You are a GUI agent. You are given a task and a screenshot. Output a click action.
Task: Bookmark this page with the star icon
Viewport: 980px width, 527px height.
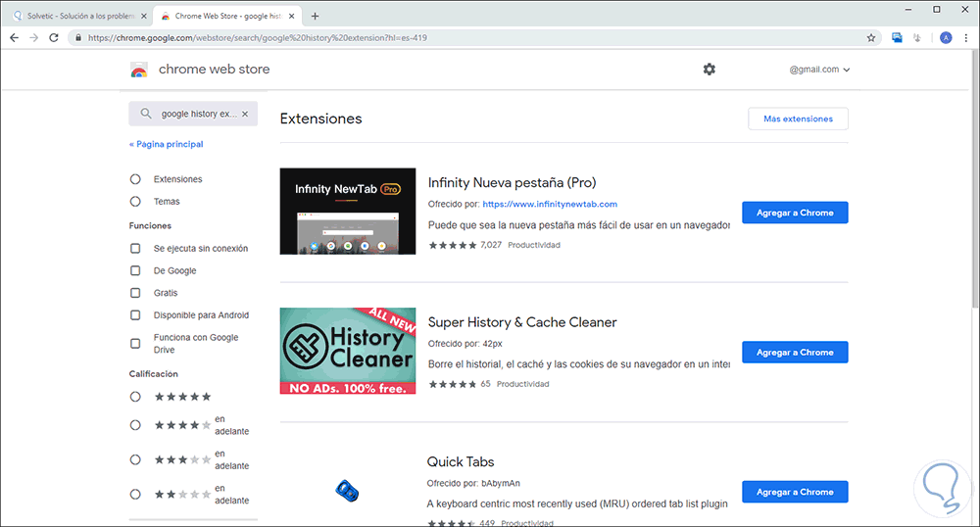pos(871,37)
